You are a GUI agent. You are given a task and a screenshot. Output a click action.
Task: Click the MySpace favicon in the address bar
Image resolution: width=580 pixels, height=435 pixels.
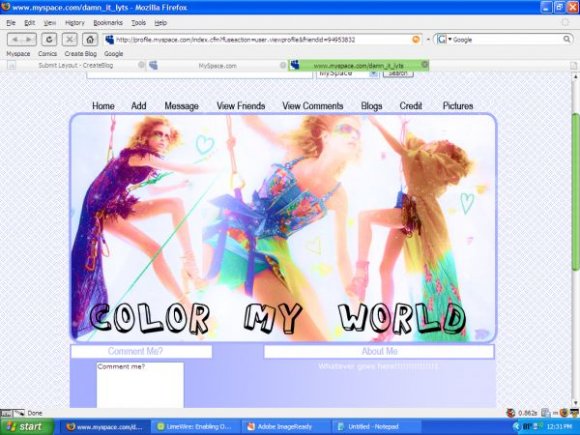pyautogui.click(x=109, y=39)
